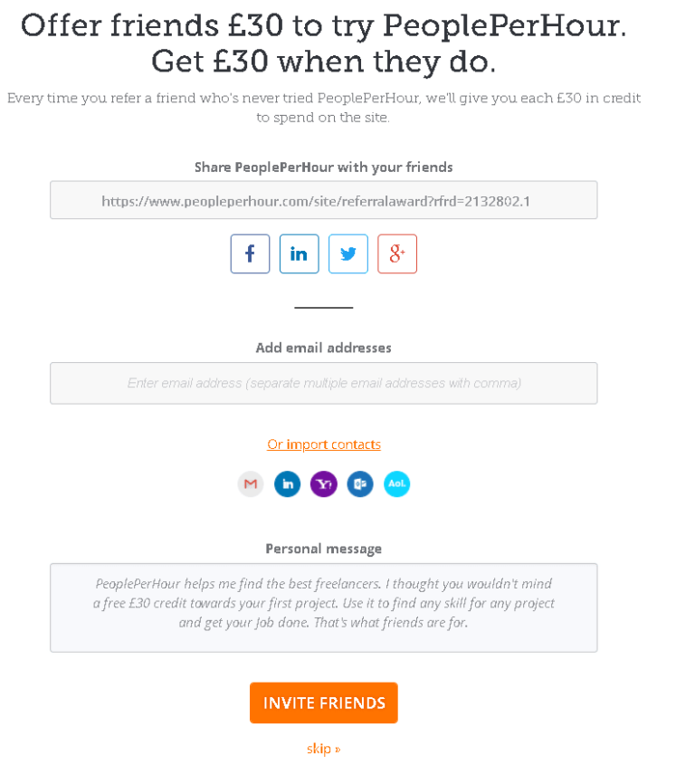Click the 'Share PeoplePerHour with your friends' label
Viewport: 695px width, 784px height.
coord(323,167)
